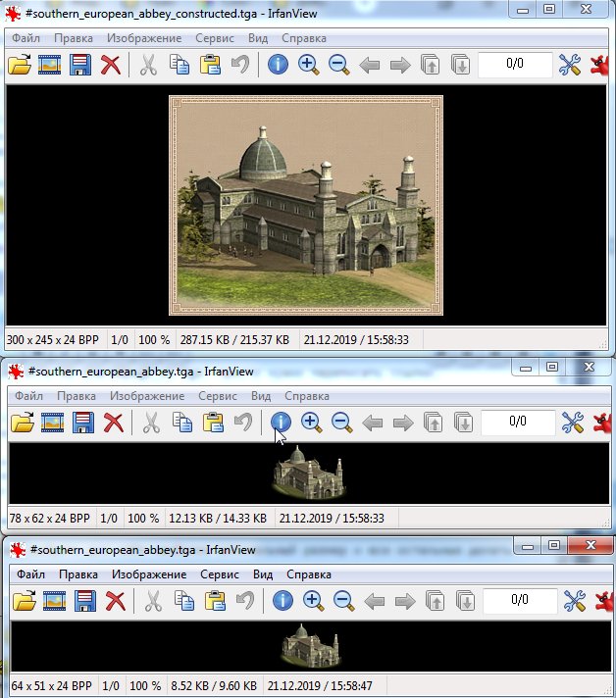This screenshot has height=698, width=616.
Task: Delete red X in the 64 x 51 window
Action: [x=116, y=601]
